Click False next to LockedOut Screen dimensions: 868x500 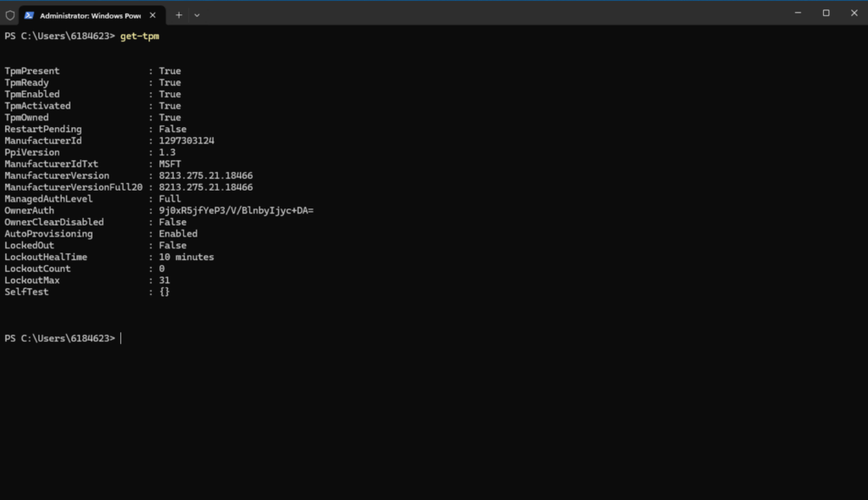tap(173, 245)
